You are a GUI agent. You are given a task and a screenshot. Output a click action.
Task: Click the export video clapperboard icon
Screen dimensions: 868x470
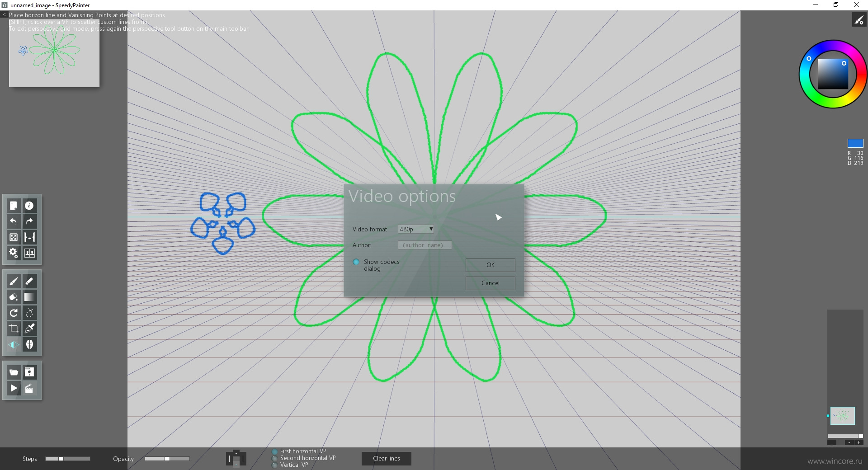click(x=29, y=388)
